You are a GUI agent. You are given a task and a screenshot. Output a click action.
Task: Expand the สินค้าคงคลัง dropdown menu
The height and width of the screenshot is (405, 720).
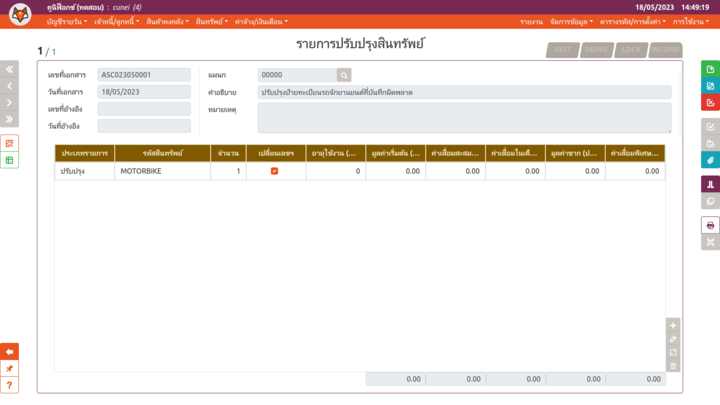pyautogui.click(x=167, y=22)
